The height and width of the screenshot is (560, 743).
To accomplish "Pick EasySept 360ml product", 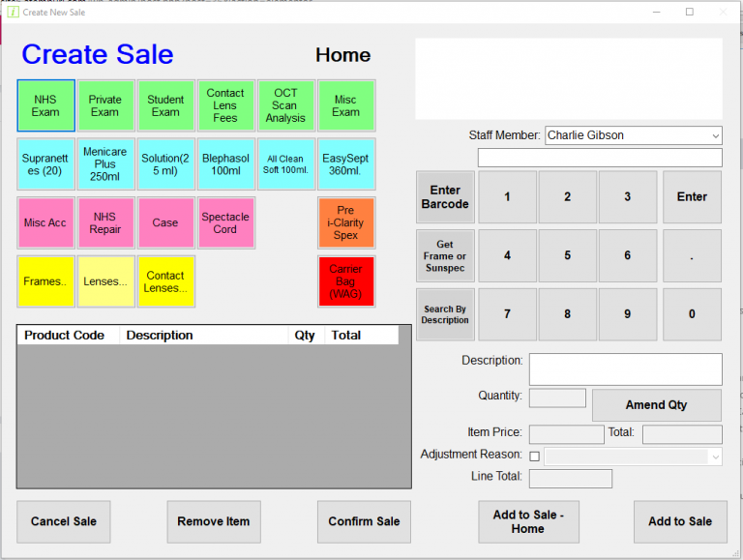I will point(346,164).
